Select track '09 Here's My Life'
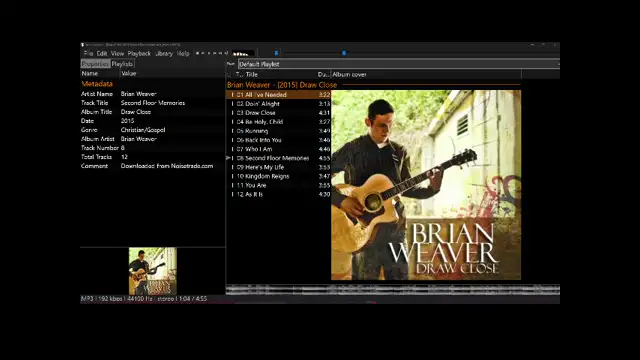The width and height of the screenshot is (640, 360). pyautogui.click(x=278, y=167)
